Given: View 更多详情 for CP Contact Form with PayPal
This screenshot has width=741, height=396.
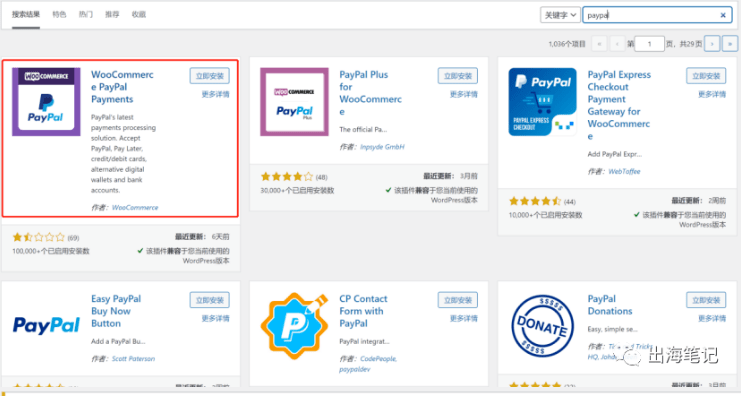Looking at the screenshot, I should pyautogui.click(x=464, y=319).
